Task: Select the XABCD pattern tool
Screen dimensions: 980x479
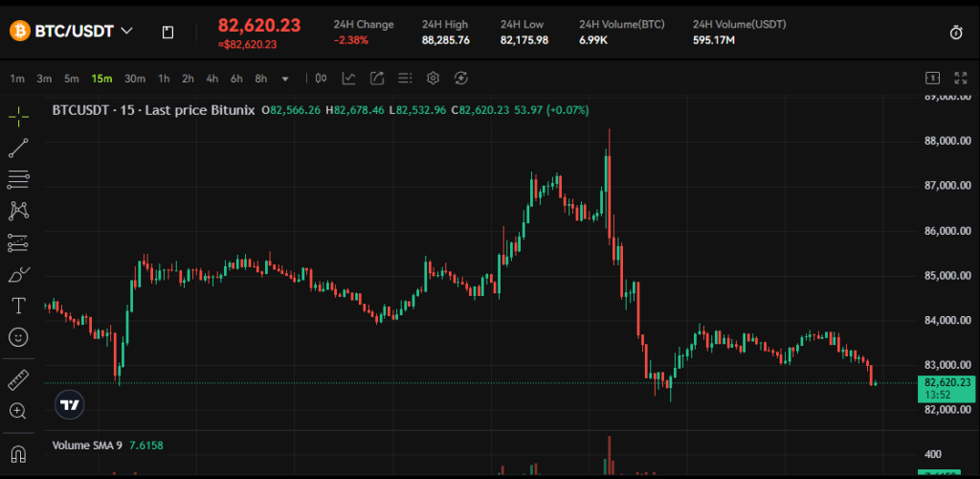Action: pos(19,211)
